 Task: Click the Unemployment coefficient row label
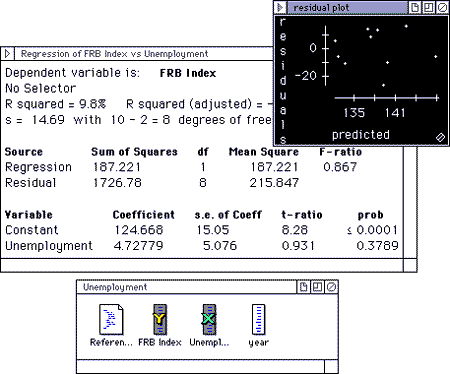pos(49,246)
